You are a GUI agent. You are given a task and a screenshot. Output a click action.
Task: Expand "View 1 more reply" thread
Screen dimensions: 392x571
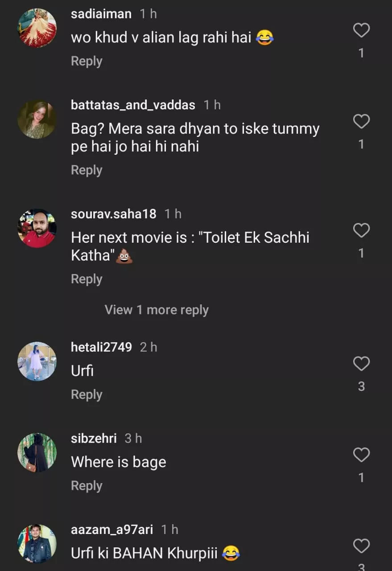coord(157,310)
